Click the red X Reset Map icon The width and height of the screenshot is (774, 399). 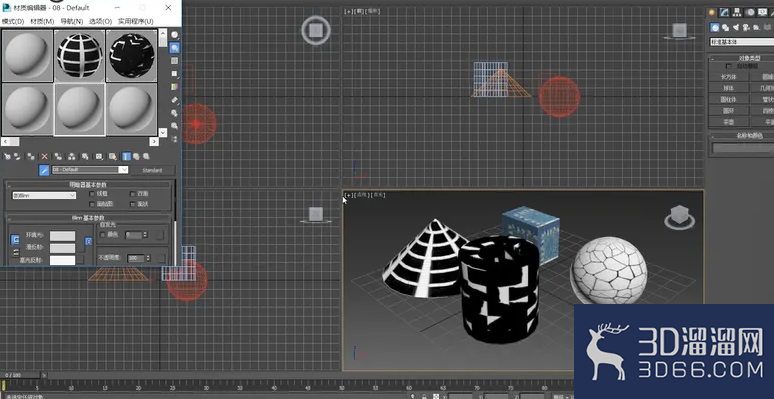click(44, 157)
